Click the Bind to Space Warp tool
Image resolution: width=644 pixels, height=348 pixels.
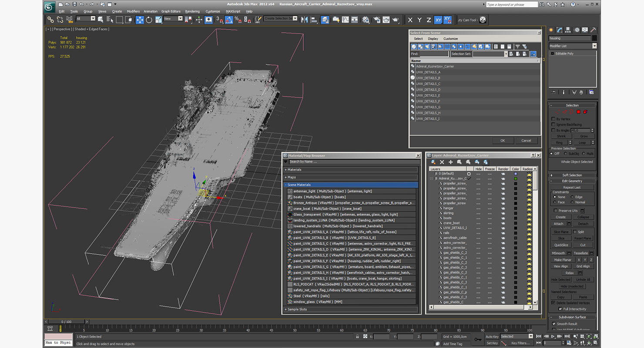pyautogui.click(x=69, y=20)
